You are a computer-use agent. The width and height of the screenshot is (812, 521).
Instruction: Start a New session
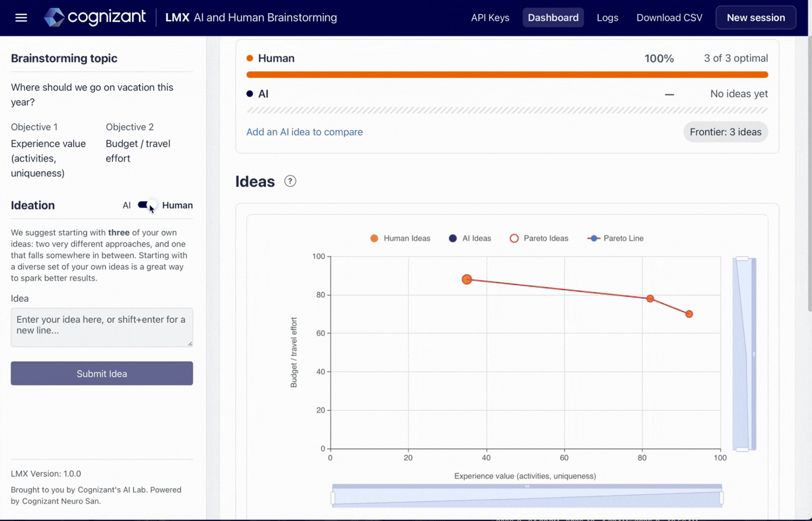pyautogui.click(x=756, y=18)
